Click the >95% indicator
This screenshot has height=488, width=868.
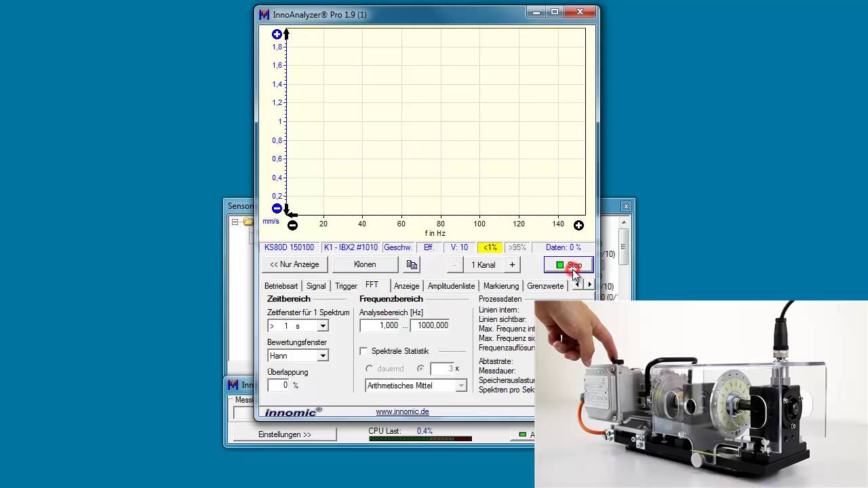[517, 247]
